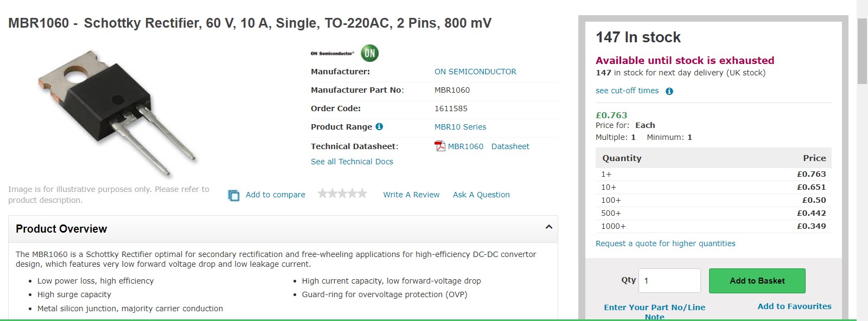Open the ON SEMICONDUCTOR manufacturer link
Viewport: 868px width, 321px height.
(475, 72)
